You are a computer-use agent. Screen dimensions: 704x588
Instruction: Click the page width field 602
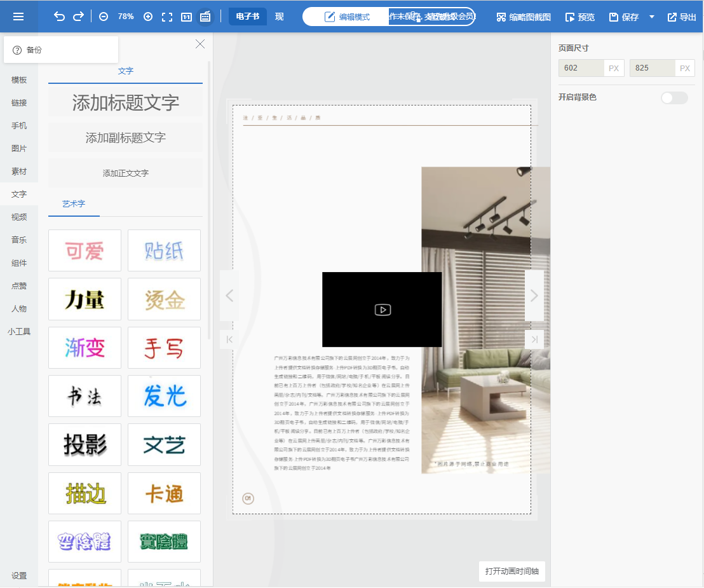coord(581,68)
